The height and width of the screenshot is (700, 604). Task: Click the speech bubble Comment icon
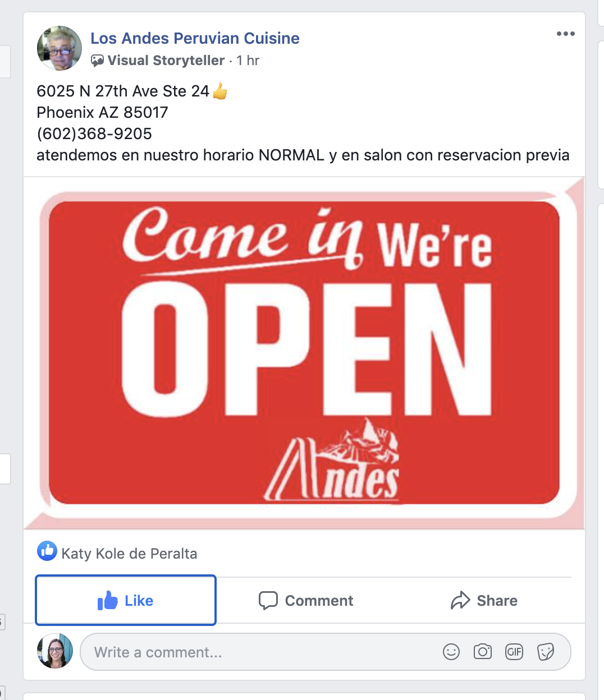tap(268, 600)
